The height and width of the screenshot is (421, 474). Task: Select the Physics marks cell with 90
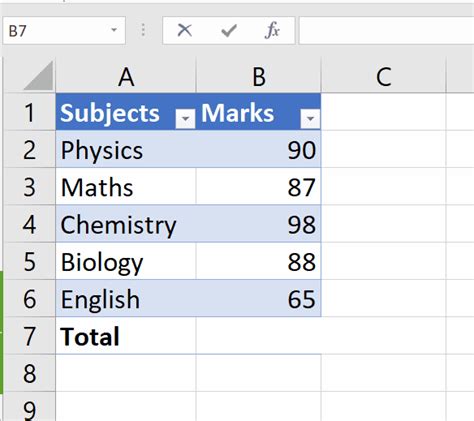259,149
